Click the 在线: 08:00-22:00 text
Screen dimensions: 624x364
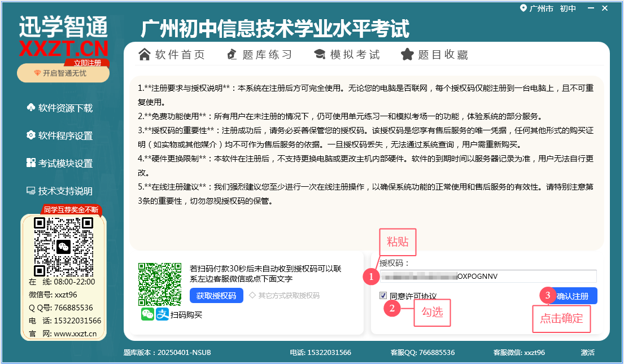pos(62,282)
